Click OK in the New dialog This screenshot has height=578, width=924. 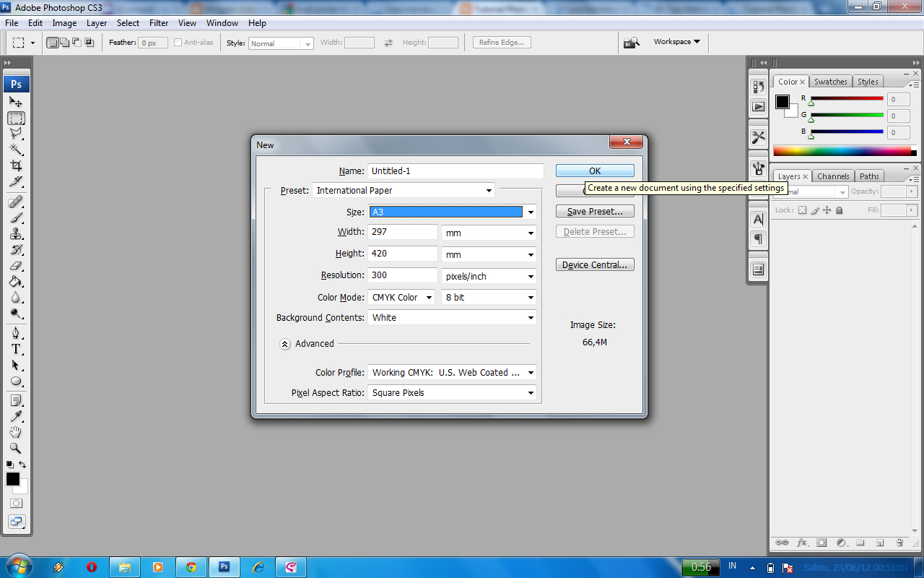pos(595,171)
